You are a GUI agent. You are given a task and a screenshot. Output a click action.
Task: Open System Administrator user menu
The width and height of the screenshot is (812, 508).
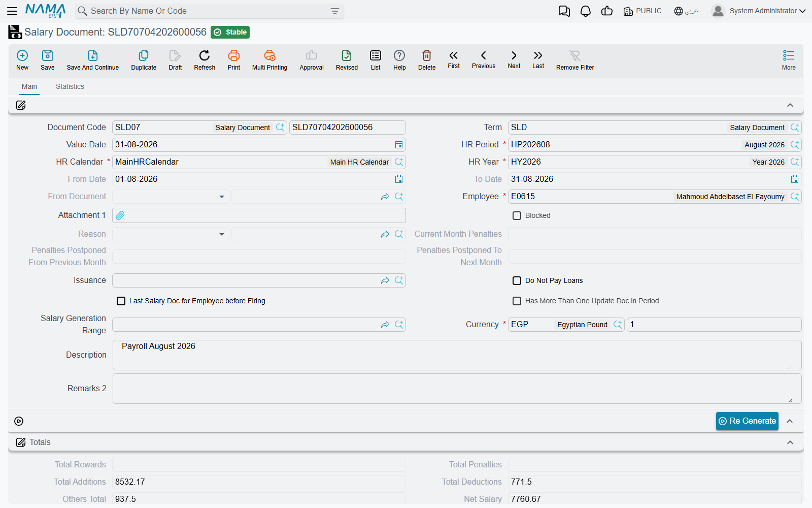point(759,11)
